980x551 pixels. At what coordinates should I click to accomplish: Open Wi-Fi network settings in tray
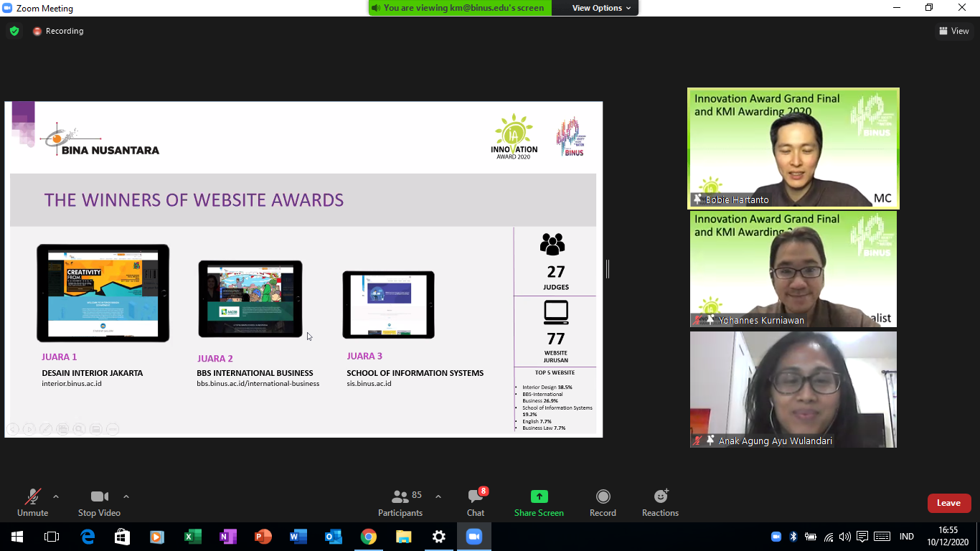829,537
